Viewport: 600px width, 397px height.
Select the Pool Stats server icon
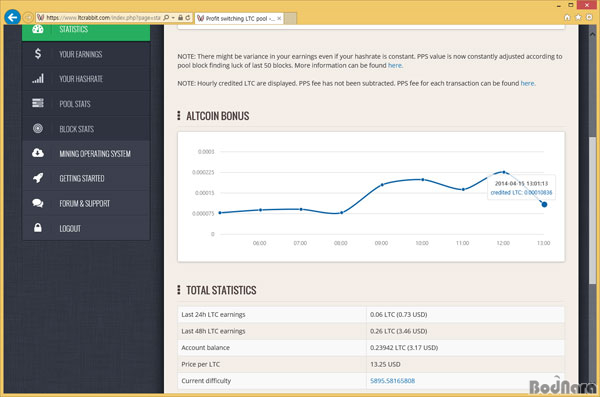pos(38,103)
